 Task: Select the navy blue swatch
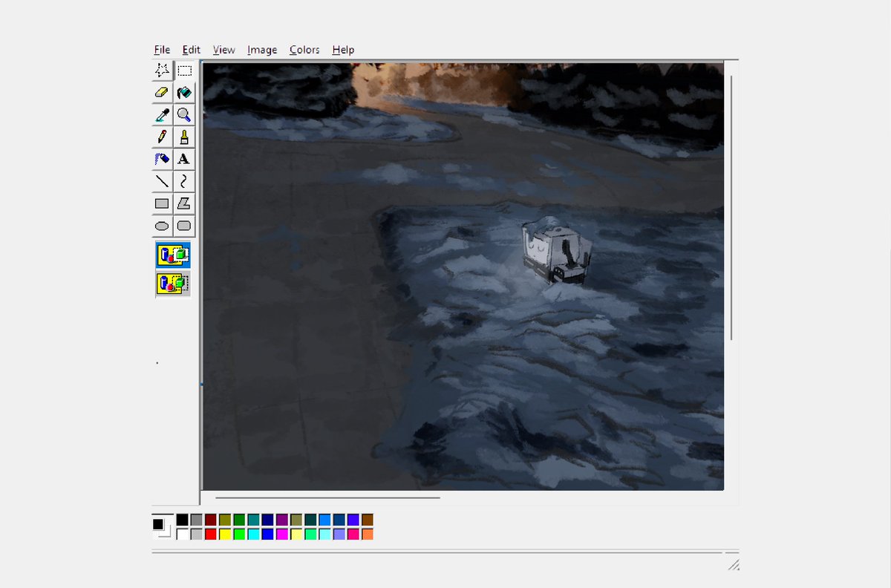click(x=267, y=520)
